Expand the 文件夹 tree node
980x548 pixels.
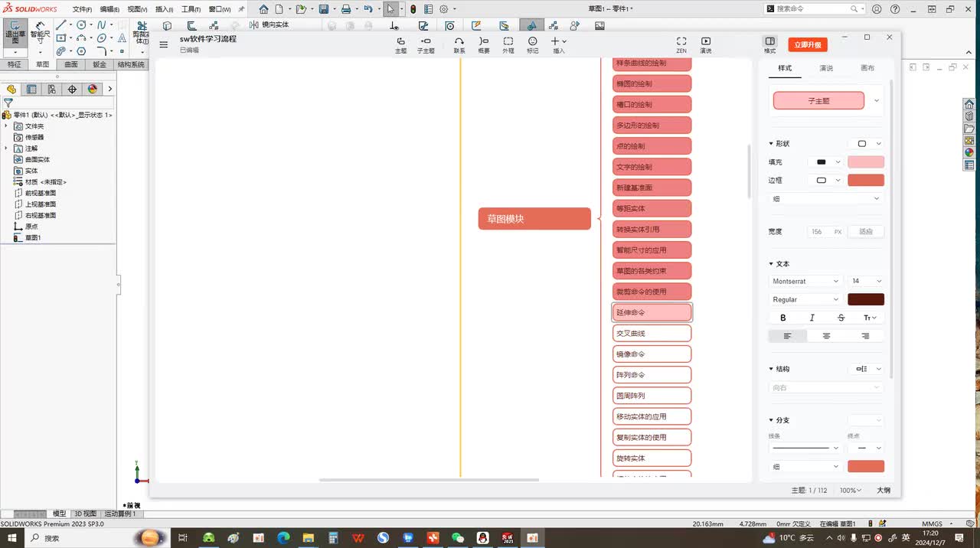(x=6, y=126)
